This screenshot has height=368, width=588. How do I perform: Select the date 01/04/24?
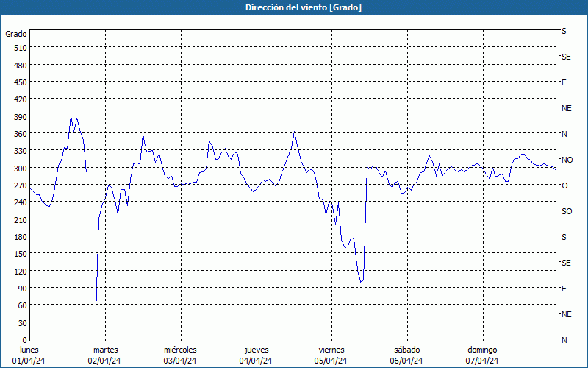[x=29, y=361]
